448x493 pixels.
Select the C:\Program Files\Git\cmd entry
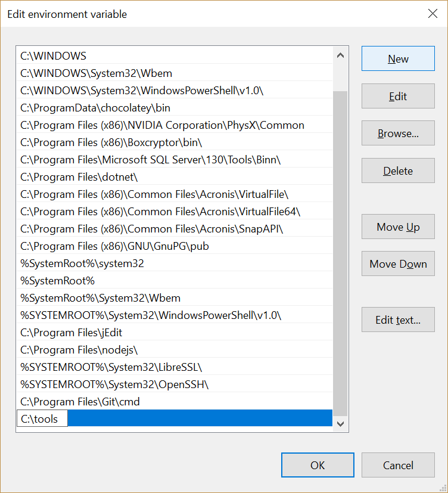80,402
